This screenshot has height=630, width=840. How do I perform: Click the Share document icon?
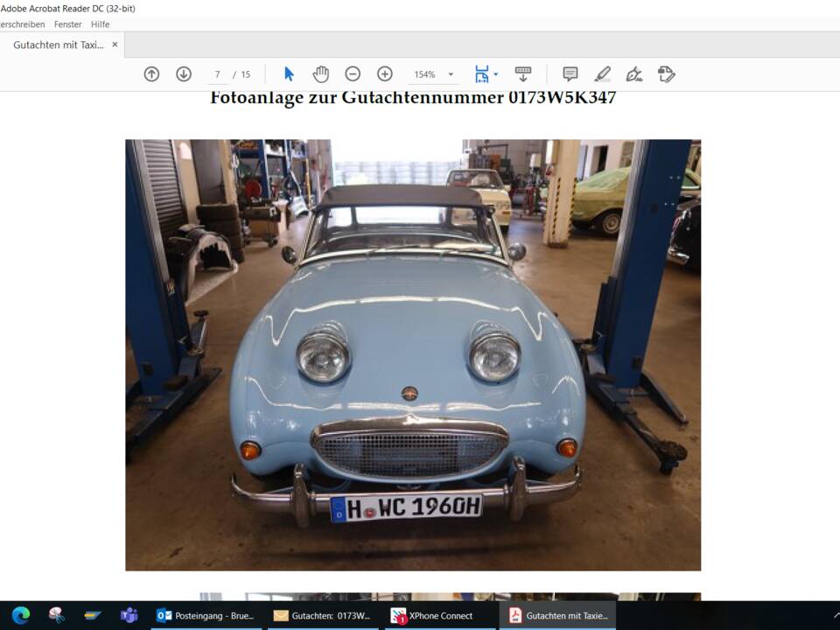[665, 74]
